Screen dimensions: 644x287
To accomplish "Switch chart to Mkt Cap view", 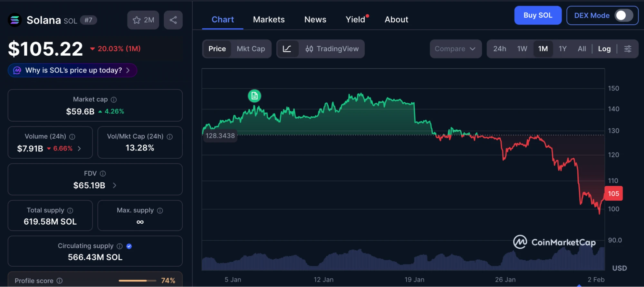I will click(x=251, y=49).
